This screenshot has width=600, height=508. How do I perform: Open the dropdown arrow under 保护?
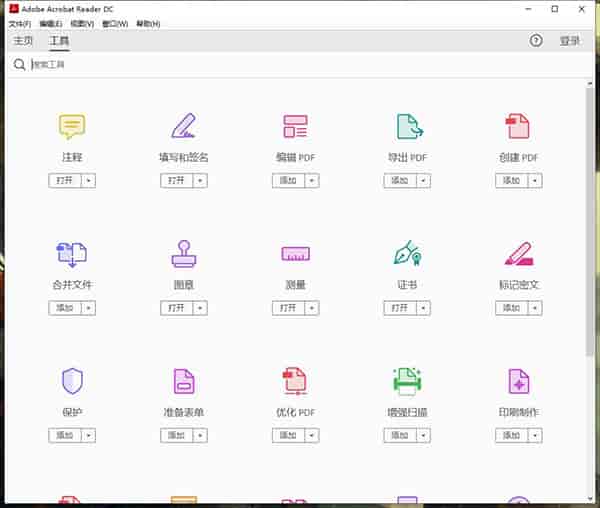point(88,435)
